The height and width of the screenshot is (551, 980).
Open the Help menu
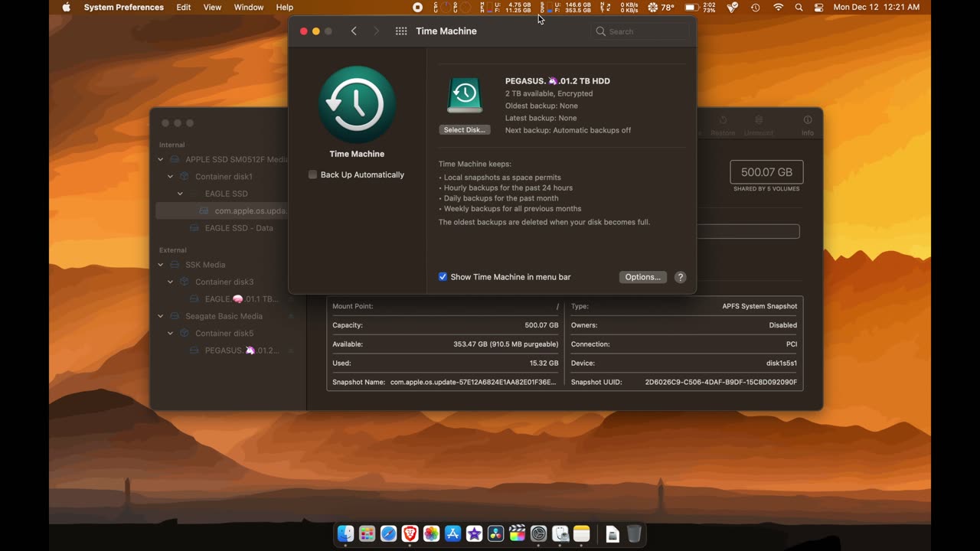(x=284, y=8)
